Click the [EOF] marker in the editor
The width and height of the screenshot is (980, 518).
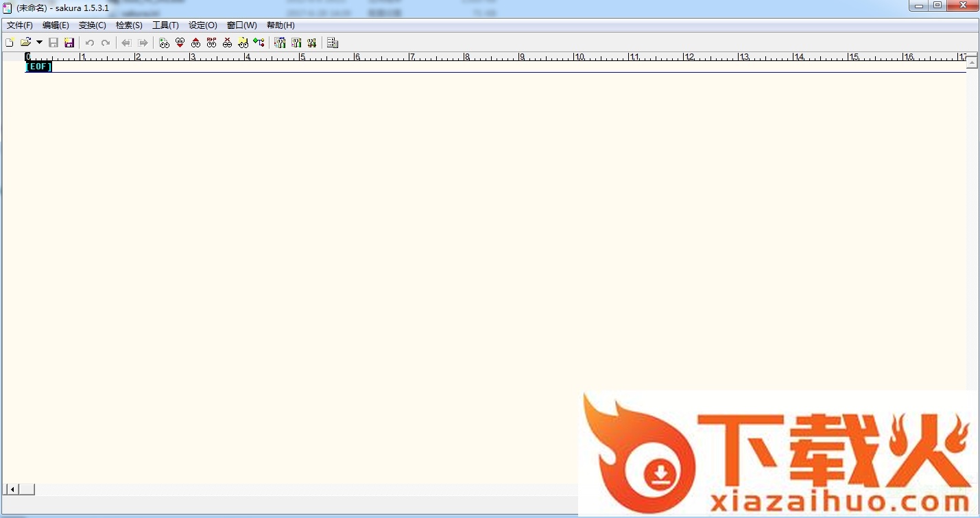tap(38, 67)
